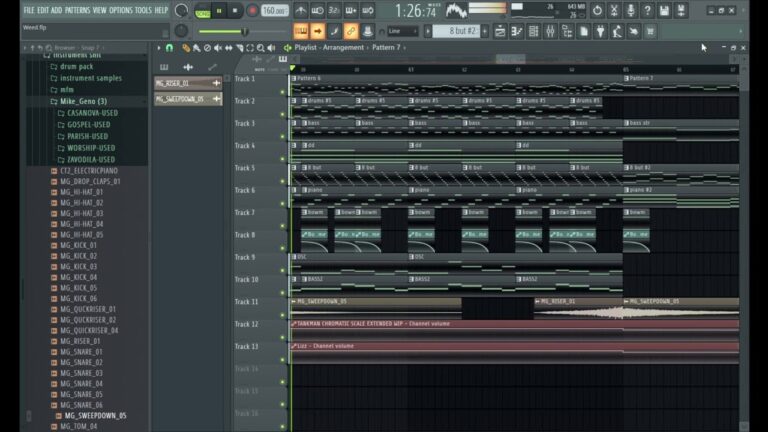Adjust the main volume knob
Viewport: 768px width, 432px height.
pyautogui.click(x=181, y=10)
